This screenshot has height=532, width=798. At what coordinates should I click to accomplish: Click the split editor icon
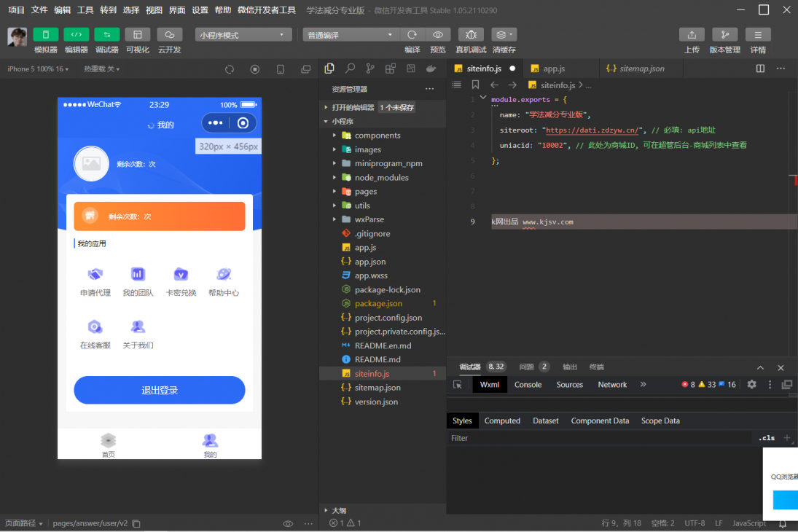pyautogui.click(x=760, y=69)
